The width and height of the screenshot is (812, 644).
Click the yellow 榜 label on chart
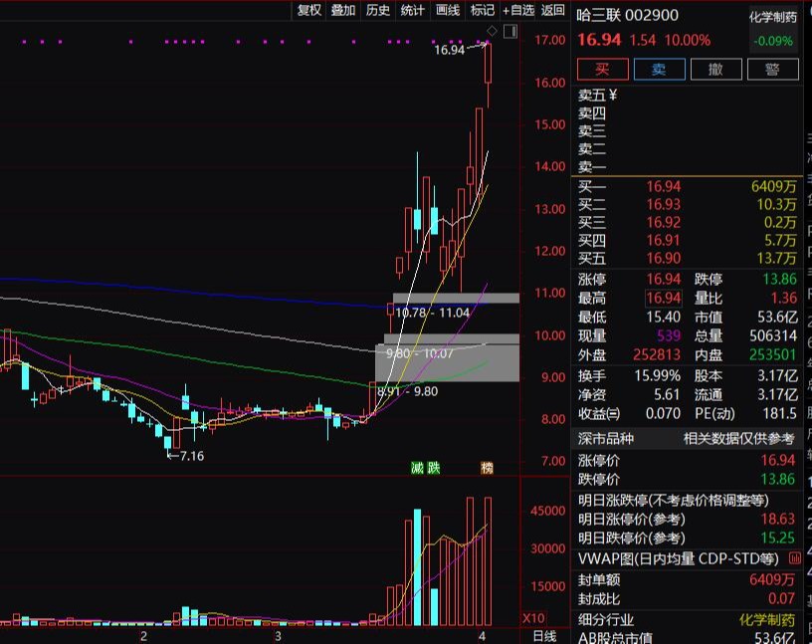485,466
